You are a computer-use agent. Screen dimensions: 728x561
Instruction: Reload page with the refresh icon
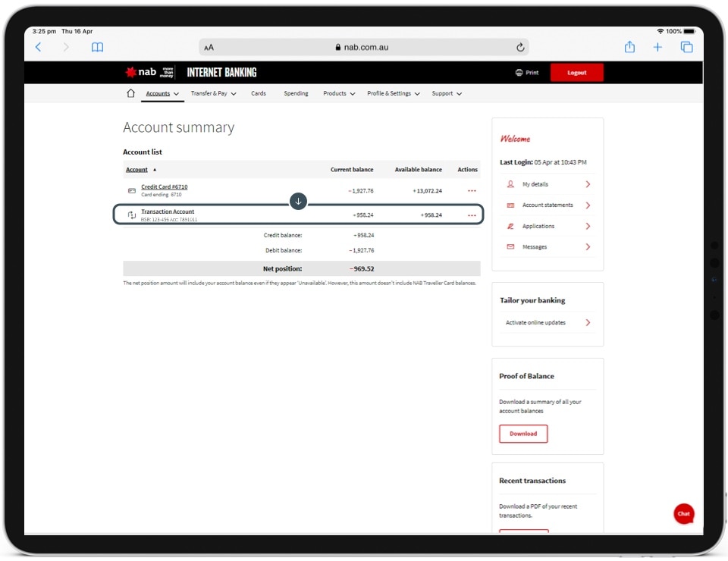point(520,47)
